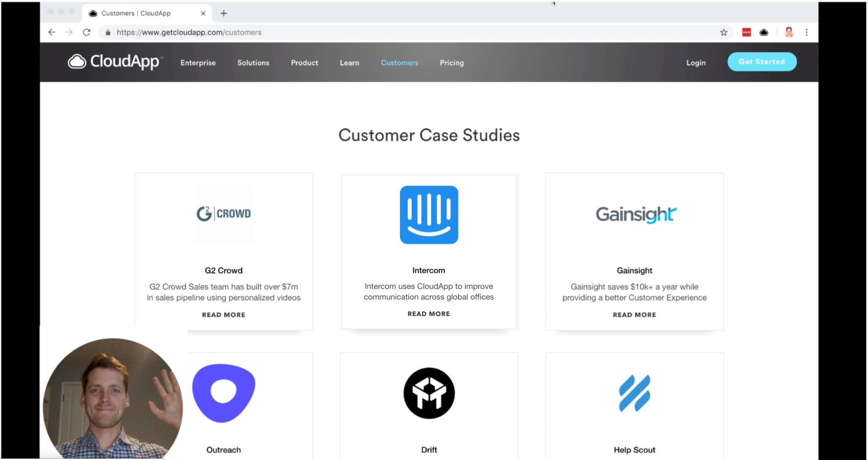Viewport: 868px width, 460px height.
Task: Click the G2 Crowd title text
Action: (x=224, y=270)
